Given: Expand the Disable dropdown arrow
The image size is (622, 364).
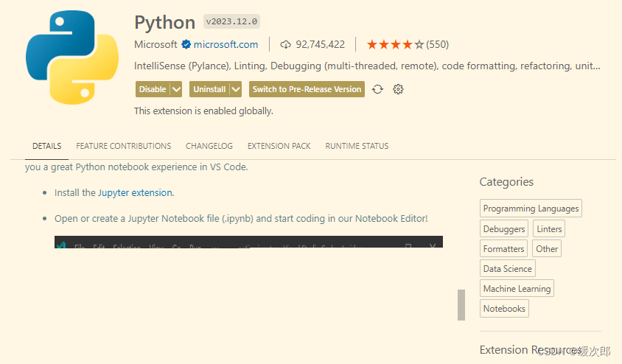Looking at the screenshot, I should click(x=176, y=89).
